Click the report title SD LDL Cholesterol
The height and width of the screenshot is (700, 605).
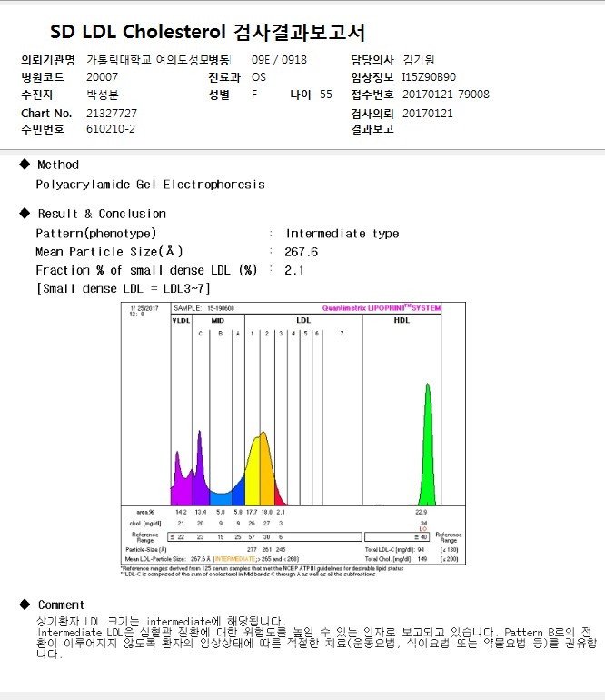click(x=137, y=32)
